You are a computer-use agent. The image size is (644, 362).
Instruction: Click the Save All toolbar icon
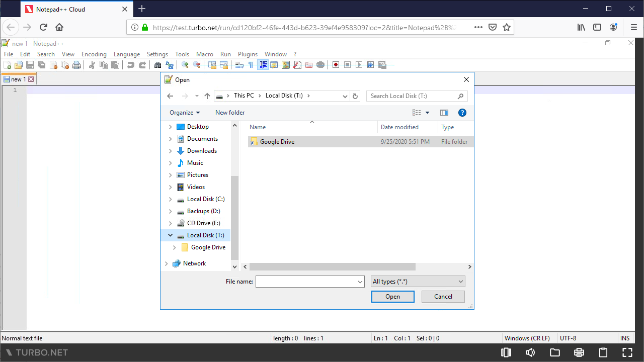tap(42, 64)
